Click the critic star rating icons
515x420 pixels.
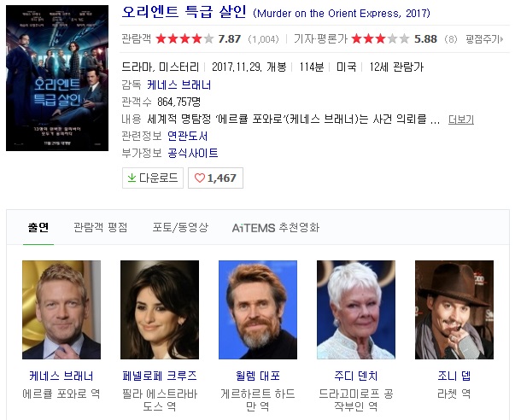click(380, 38)
